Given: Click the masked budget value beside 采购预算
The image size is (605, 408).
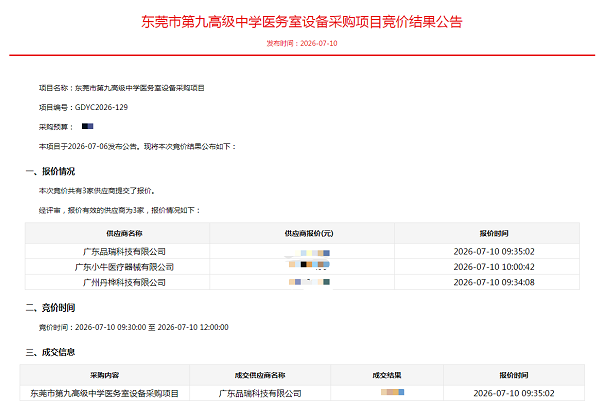Looking at the screenshot, I should pyautogui.click(x=88, y=126).
